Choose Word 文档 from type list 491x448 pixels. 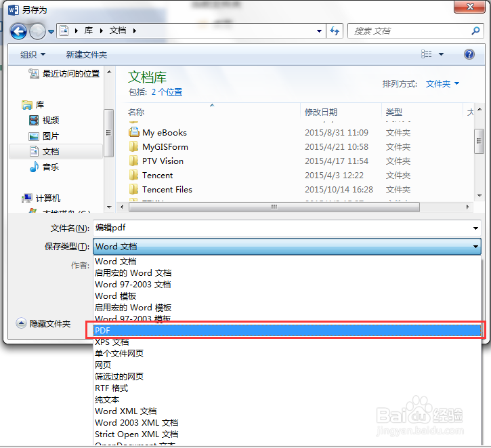tap(287, 262)
